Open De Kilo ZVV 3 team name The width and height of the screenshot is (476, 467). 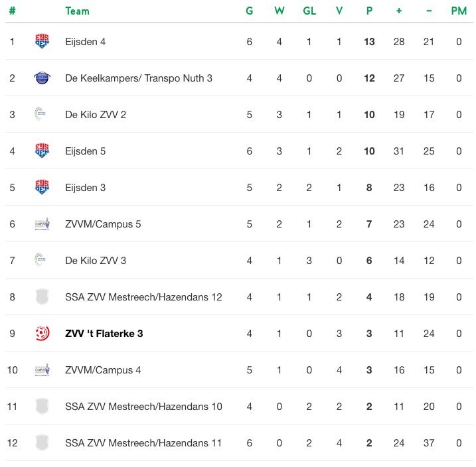tap(96, 261)
